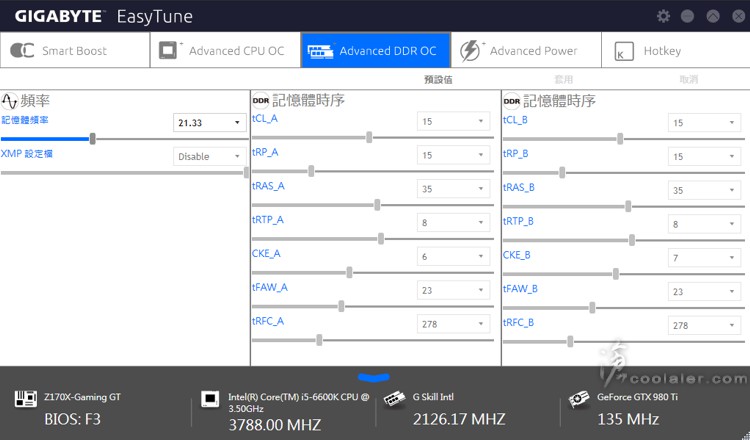Open the Hotkey tab
Image resolution: width=750 pixels, height=440 pixels.
tap(675, 50)
